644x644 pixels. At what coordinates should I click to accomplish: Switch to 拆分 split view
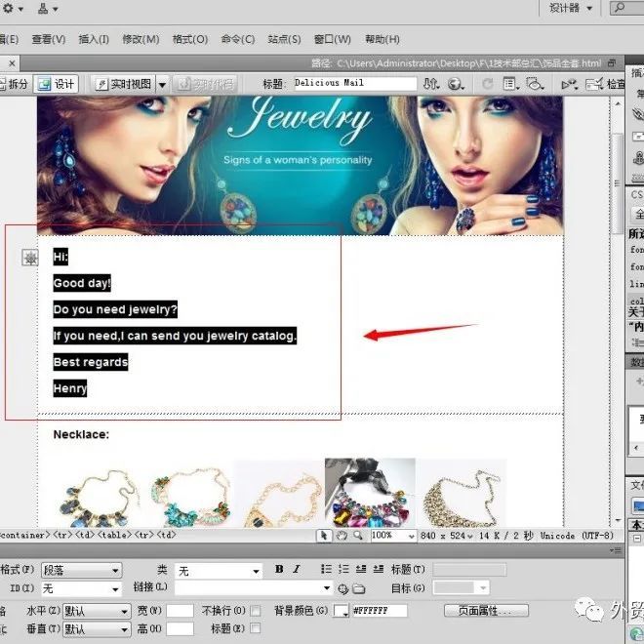click(x=14, y=84)
